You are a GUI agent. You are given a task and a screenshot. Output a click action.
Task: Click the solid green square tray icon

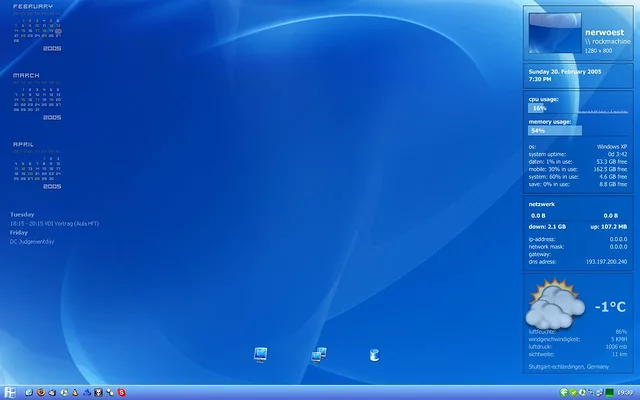coord(609,393)
